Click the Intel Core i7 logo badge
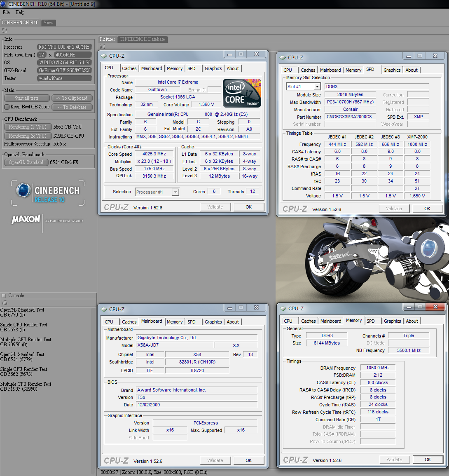Screen dimensions: 449x476 242,93
